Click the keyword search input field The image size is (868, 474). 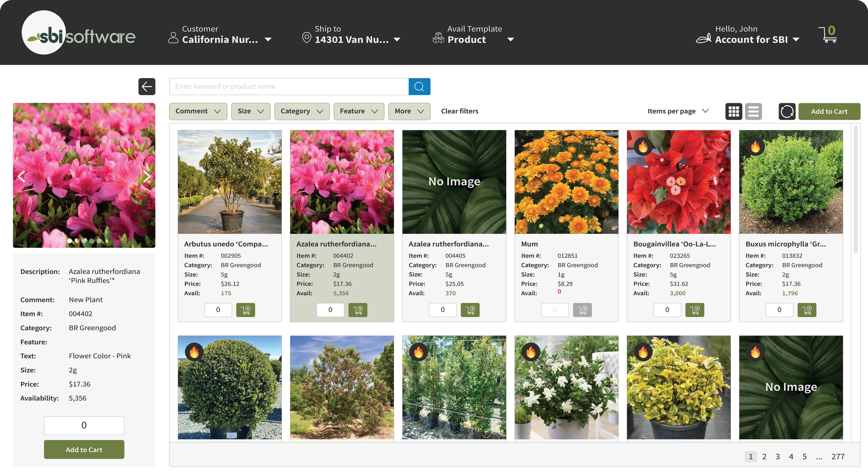pos(289,86)
